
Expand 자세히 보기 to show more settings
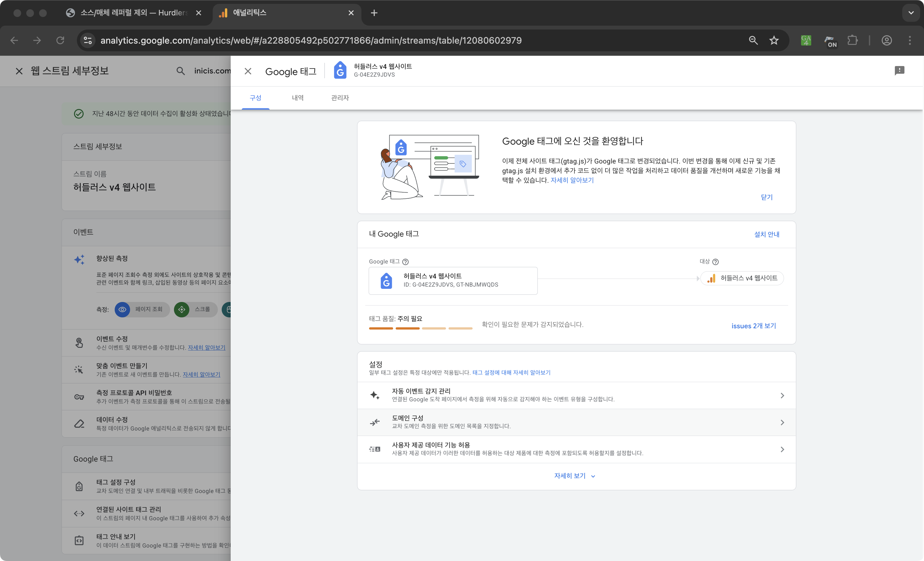pyautogui.click(x=574, y=476)
